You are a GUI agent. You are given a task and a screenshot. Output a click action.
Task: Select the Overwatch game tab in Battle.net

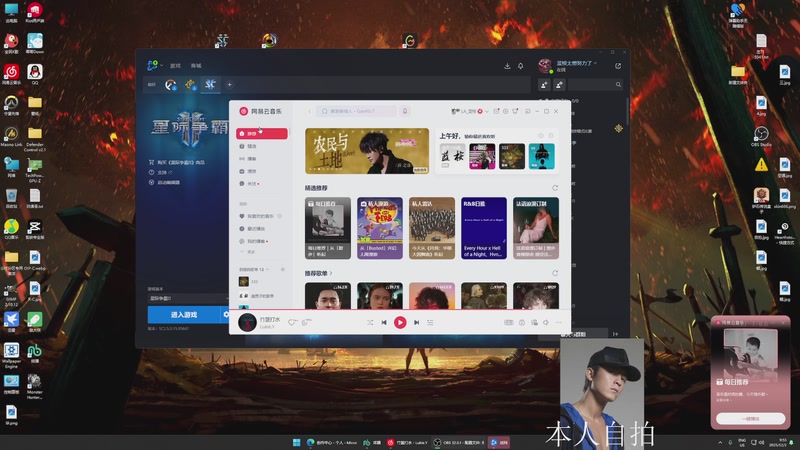[170, 85]
